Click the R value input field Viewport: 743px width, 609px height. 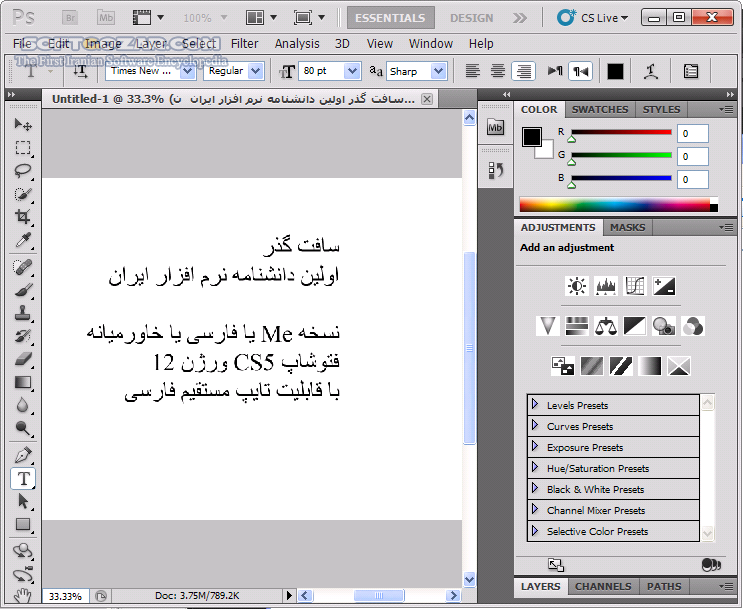693,134
